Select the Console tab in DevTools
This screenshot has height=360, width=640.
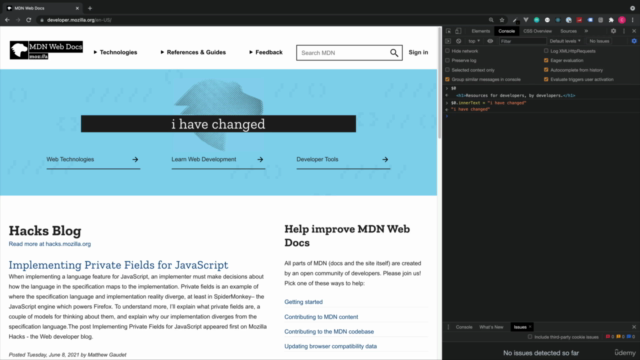point(507,31)
